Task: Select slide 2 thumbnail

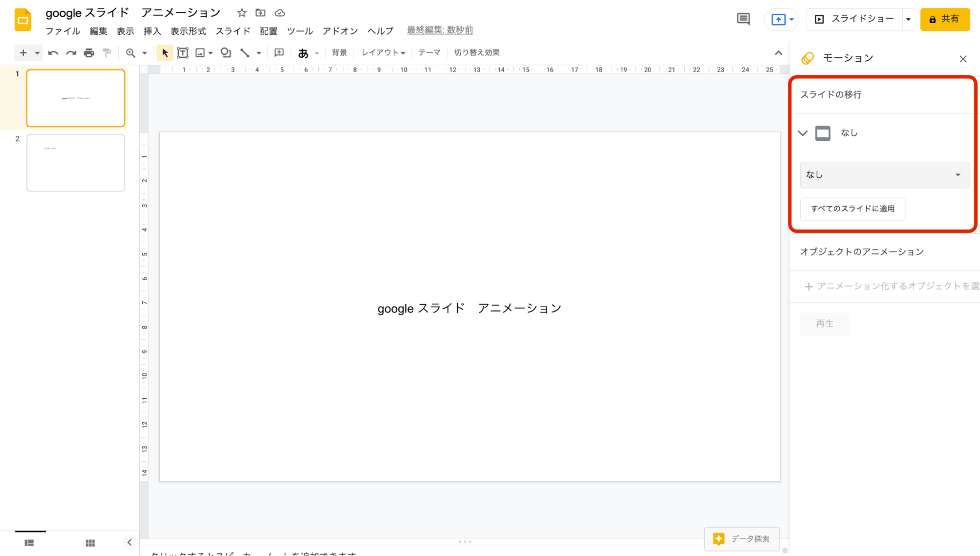Action: [x=75, y=163]
